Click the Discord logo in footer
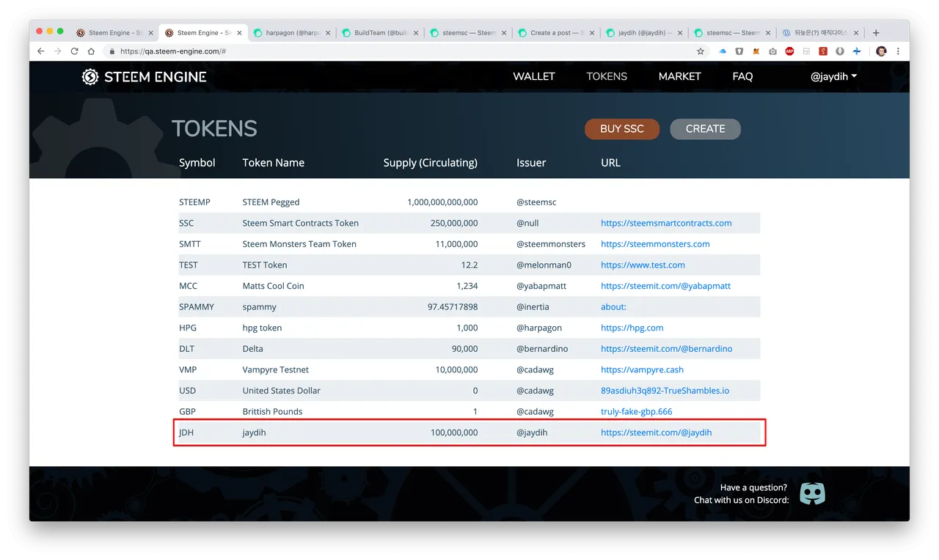This screenshot has height=560, width=939. pyautogui.click(x=812, y=493)
